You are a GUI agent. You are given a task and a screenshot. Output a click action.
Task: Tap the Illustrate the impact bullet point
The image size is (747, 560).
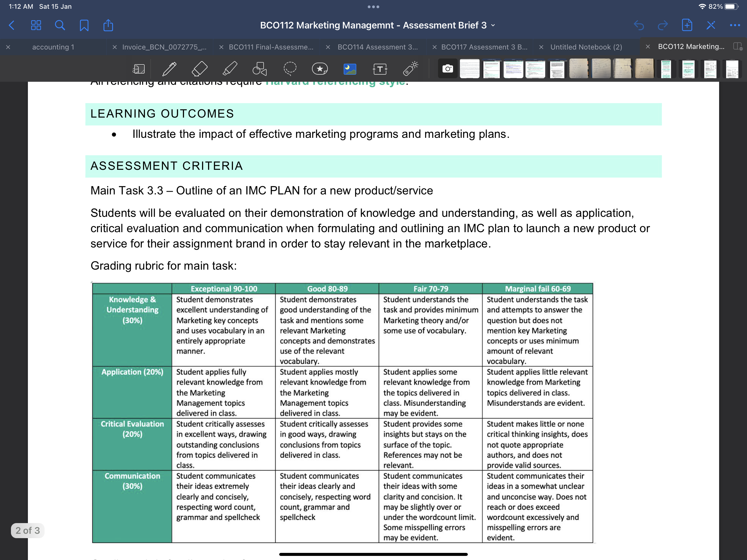tap(321, 134)
